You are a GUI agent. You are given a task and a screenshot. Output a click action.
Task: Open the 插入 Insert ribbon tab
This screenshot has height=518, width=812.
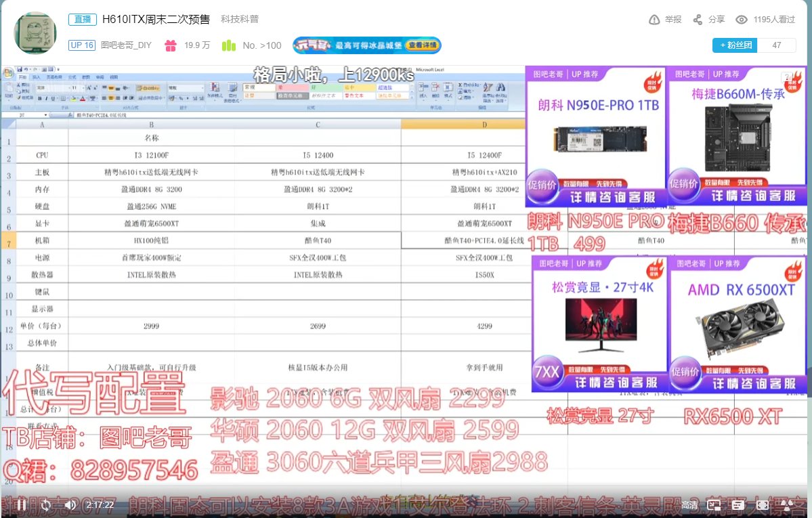(x=37, y=77)
